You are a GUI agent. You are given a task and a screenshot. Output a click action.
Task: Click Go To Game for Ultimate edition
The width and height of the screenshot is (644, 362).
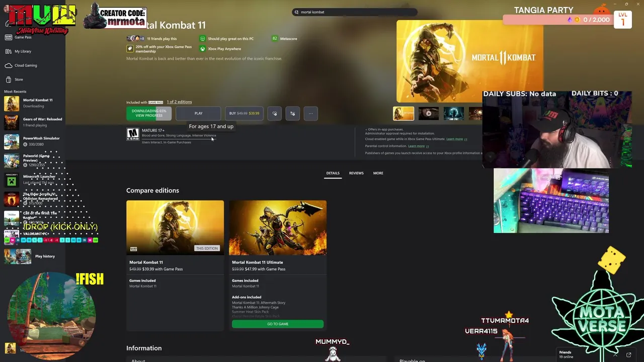pos(278,324)
